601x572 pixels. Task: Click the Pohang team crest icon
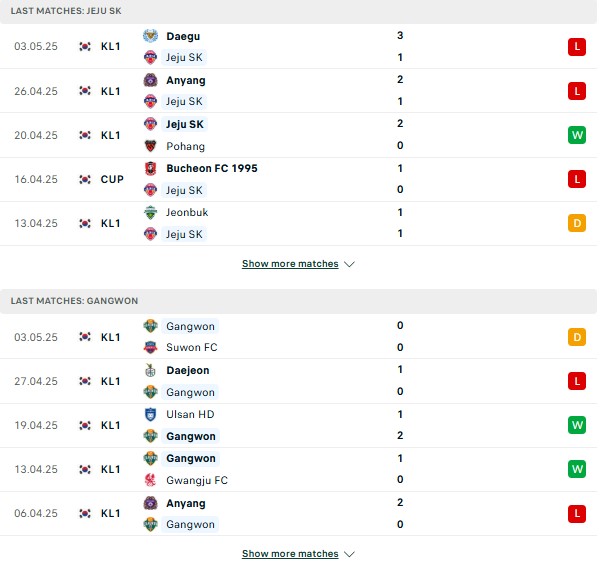[x=150, y=146]
